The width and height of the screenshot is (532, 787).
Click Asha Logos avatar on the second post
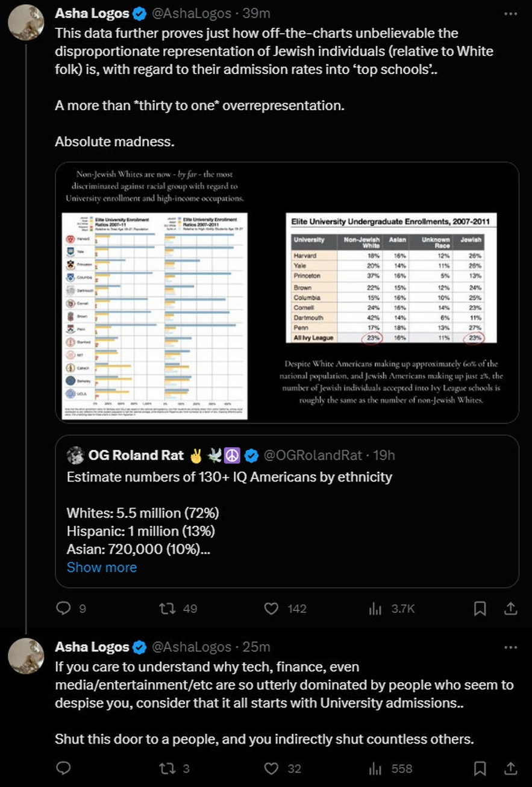point(26,656)
